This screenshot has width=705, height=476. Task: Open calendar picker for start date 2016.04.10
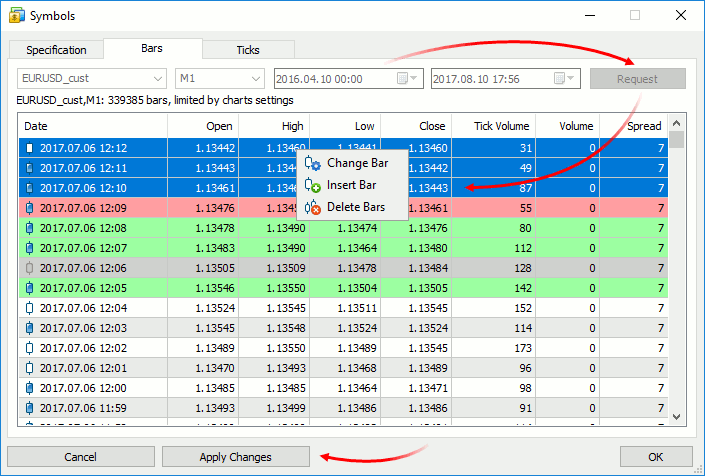(407, 79)
